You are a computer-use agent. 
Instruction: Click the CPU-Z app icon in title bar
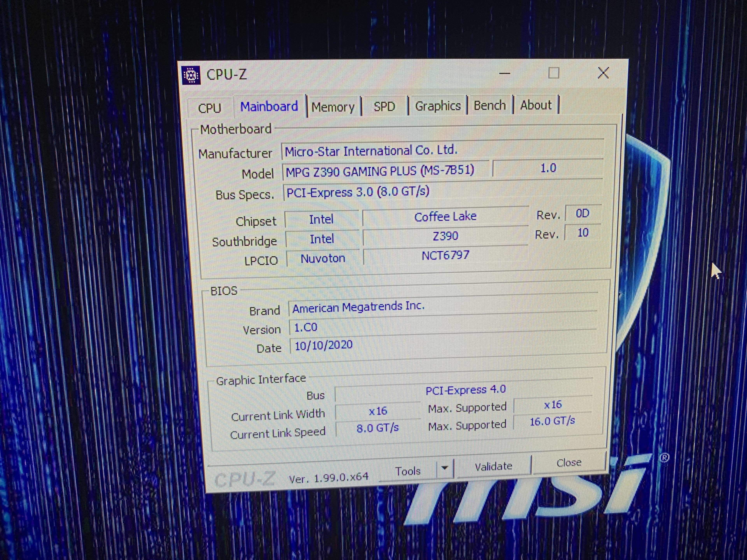[191, 75]
